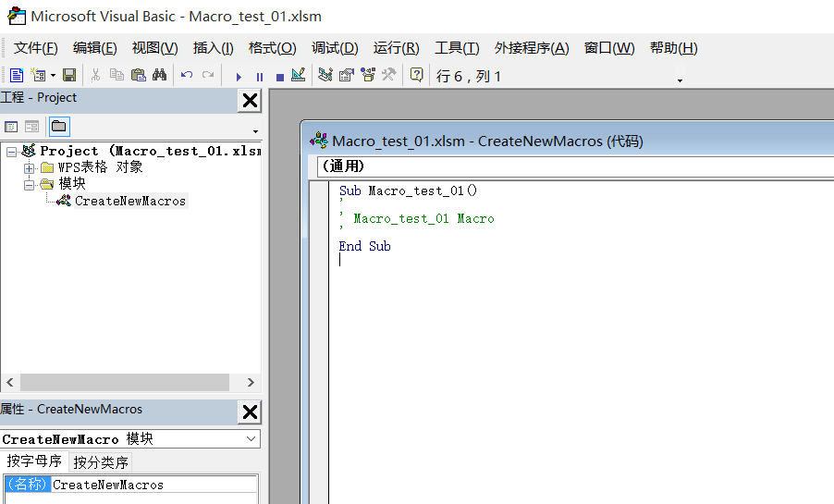Collapse the 模块 folder node
Image resolution: width=834 pixels, height=504 pixels.
(29, 185)
